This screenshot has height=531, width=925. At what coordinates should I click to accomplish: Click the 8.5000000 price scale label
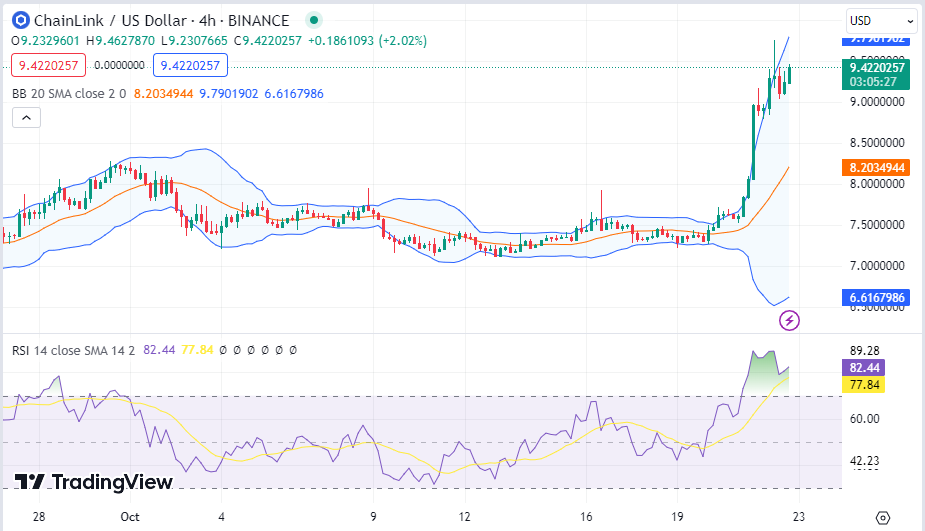click(877, 143)
